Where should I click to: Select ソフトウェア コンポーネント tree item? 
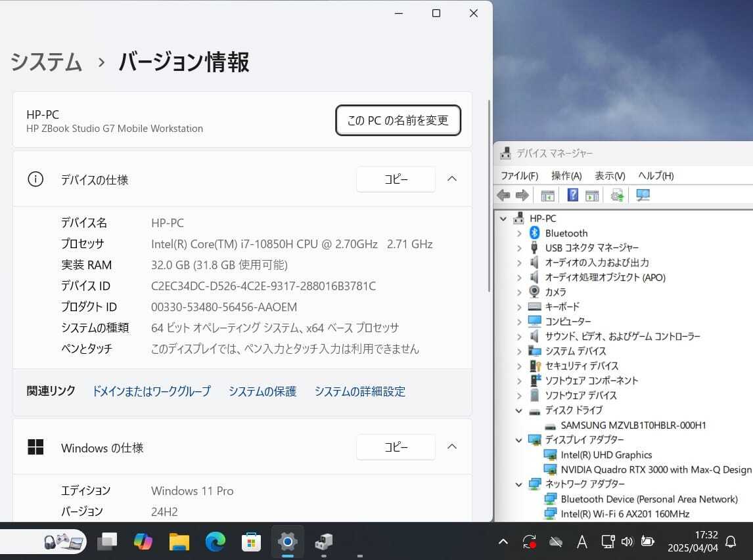click(591, 381)
